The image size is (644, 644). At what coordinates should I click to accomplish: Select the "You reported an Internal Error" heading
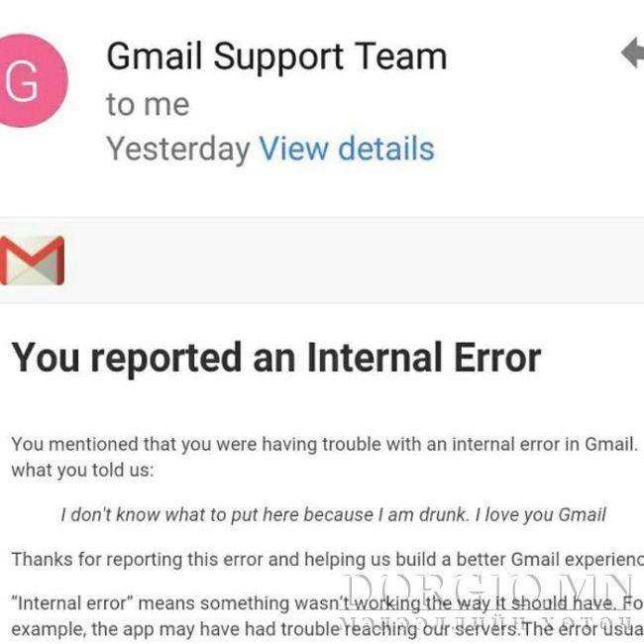tap(276, 358)
